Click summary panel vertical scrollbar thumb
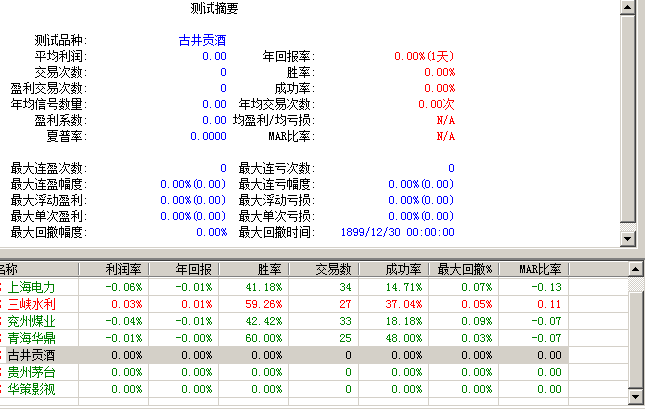This screenshot has height=409, width=645. click(x=628, y=119)
